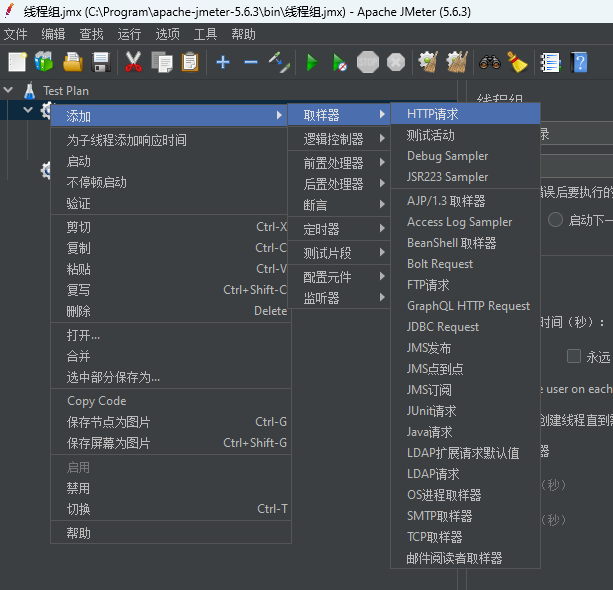Open the Function Helper list icon

coord(550,62)
